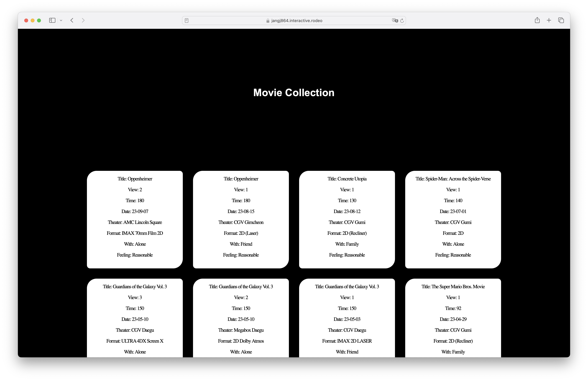Go forward with the right arrow
The image size is (588, 381).
[83, 20]
